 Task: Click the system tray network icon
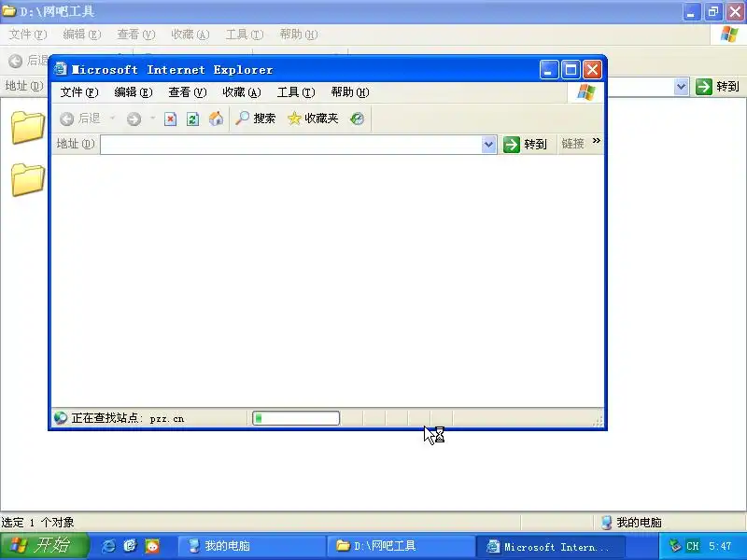674,546
